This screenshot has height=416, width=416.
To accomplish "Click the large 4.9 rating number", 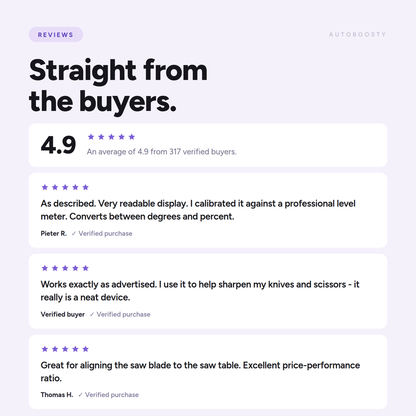I will 58,145.
